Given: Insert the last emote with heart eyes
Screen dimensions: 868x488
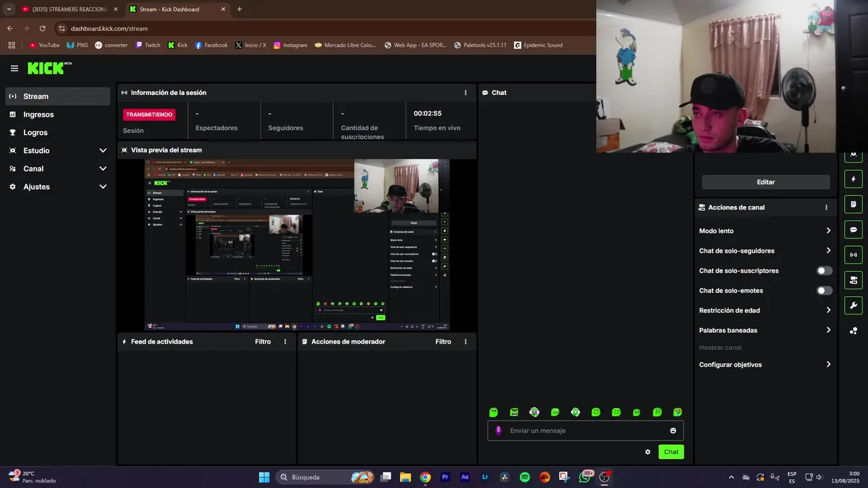Looking at the screenshot, I should point(677,412).
